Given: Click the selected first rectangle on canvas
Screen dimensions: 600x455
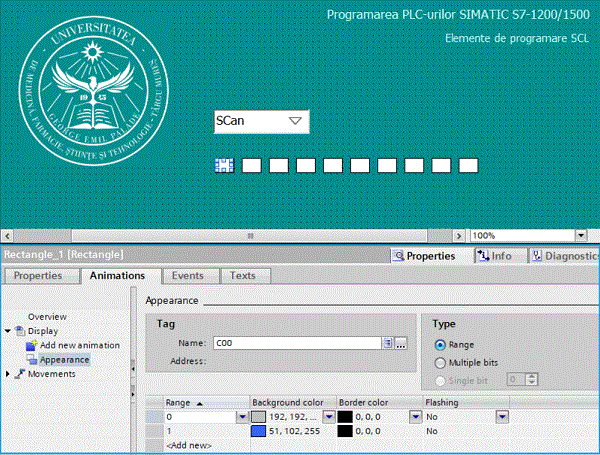Looking at the screenshot, I should [225, 165].
